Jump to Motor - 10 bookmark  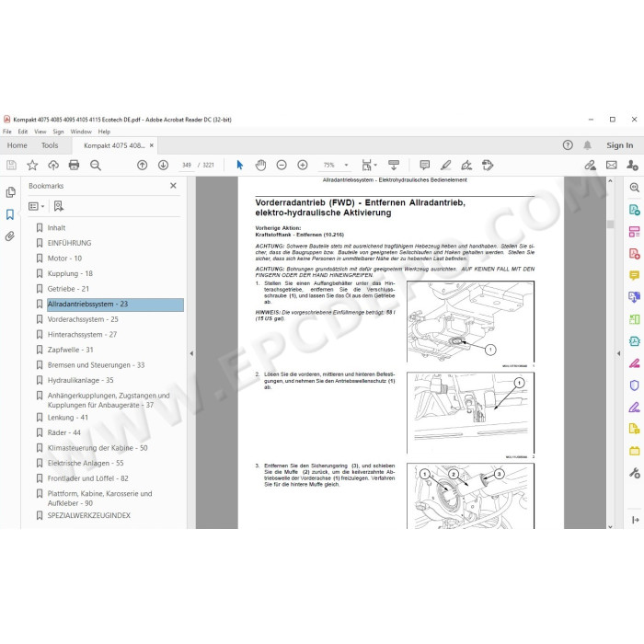64,258
